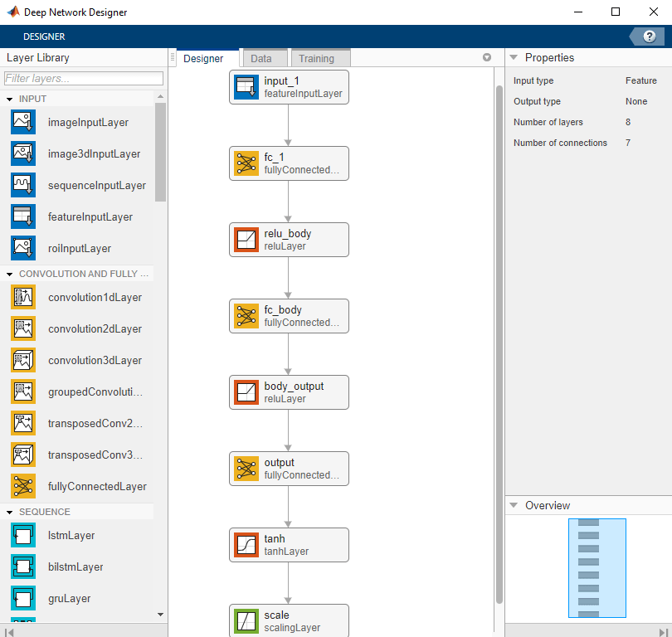Click the fc_body node icon
This screenshot has height=637, width=672.
pos(246,316)
